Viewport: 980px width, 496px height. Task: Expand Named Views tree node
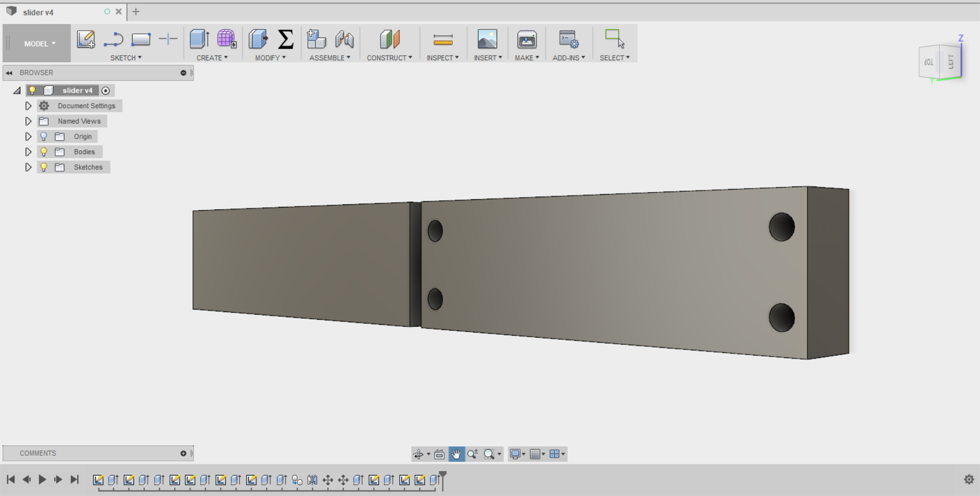point(28,121)
